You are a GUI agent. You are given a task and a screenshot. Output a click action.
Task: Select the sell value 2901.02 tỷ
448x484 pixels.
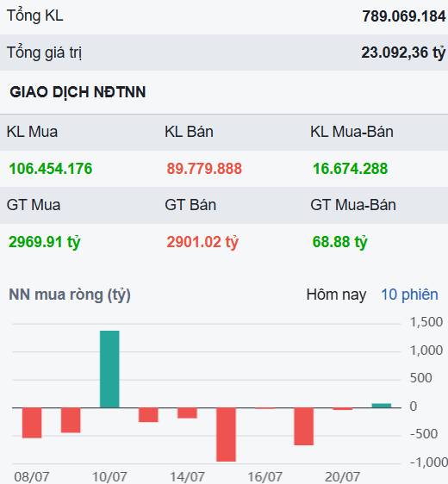(x=202, y=242)
